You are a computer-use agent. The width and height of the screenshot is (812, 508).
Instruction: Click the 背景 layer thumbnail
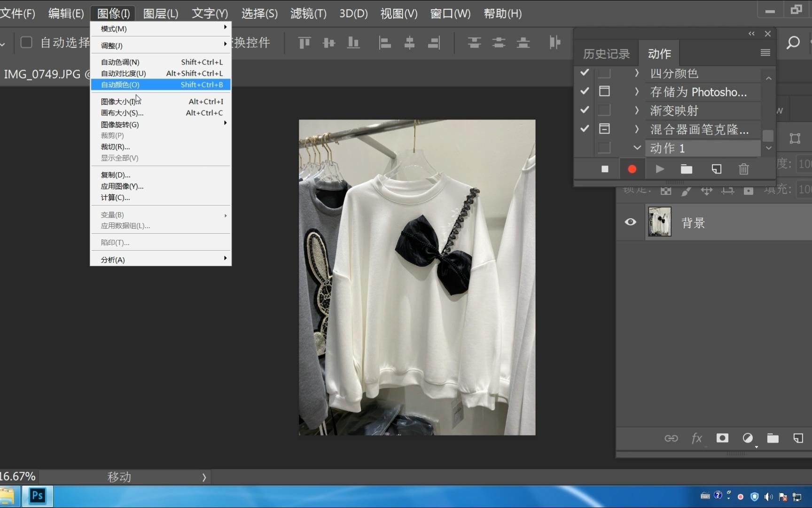(x=659, y=222)
